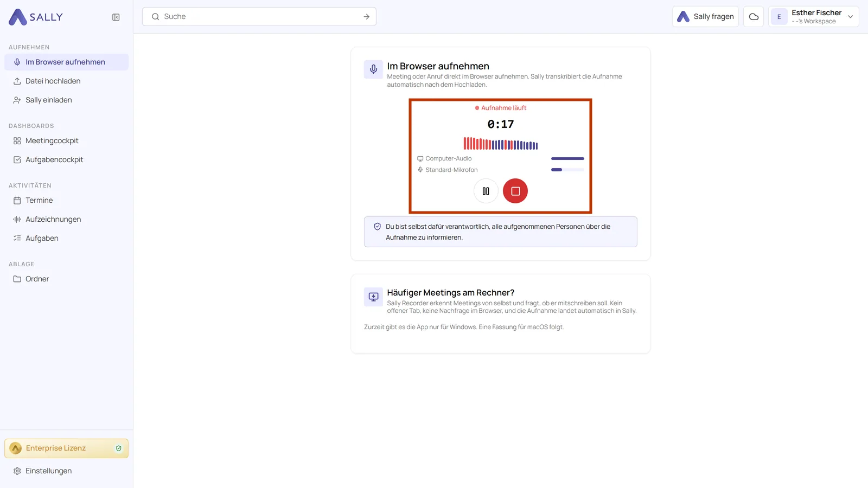Click the search magnifier icon
This screenshot has height=488, width=868.
(x=156, y=17)
